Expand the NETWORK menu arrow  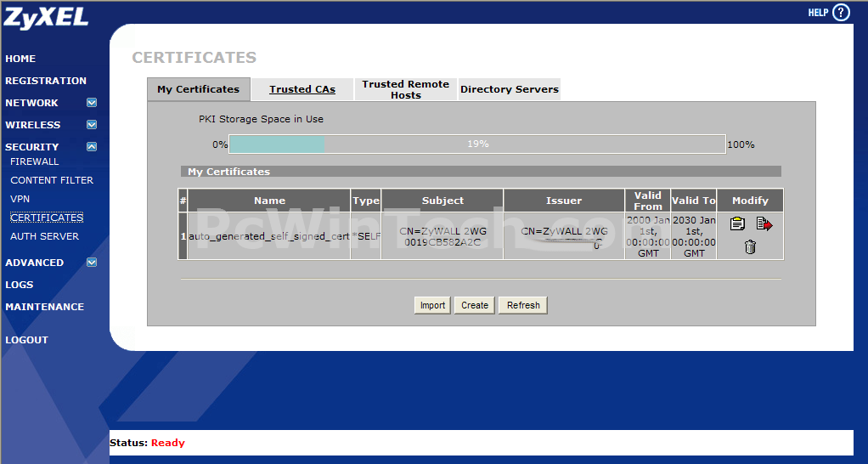[x=92, y=103]
